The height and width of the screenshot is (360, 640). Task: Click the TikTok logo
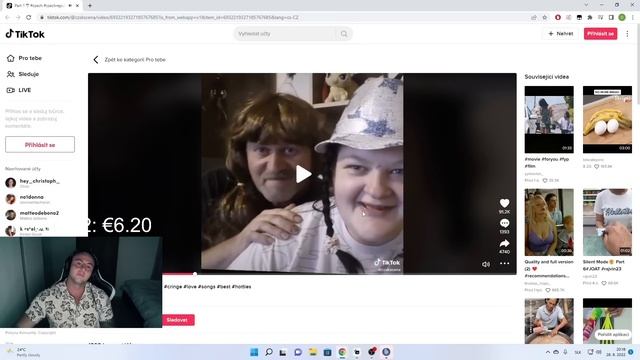[x=25, y=34]
